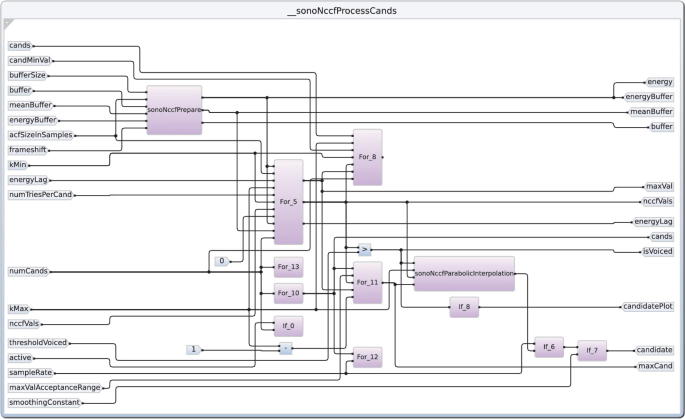Select the For_12 node

(367, 357)
